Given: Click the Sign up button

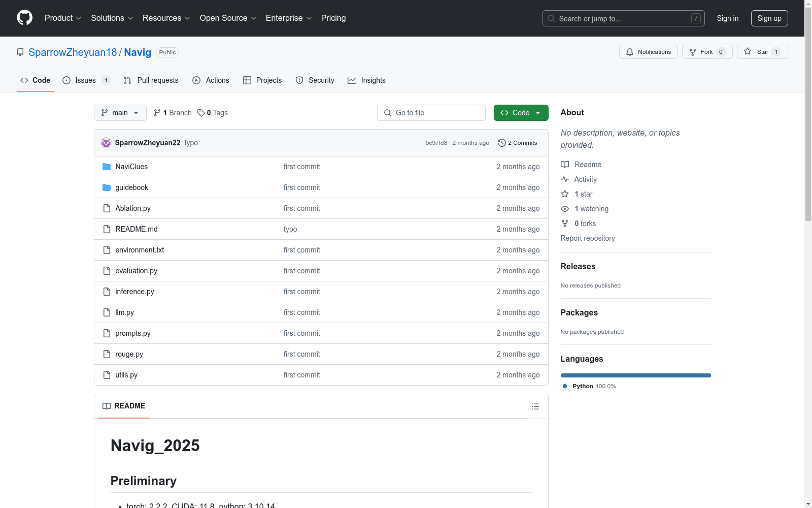Looking at the screenshot, I should click(x=769, y=18).
